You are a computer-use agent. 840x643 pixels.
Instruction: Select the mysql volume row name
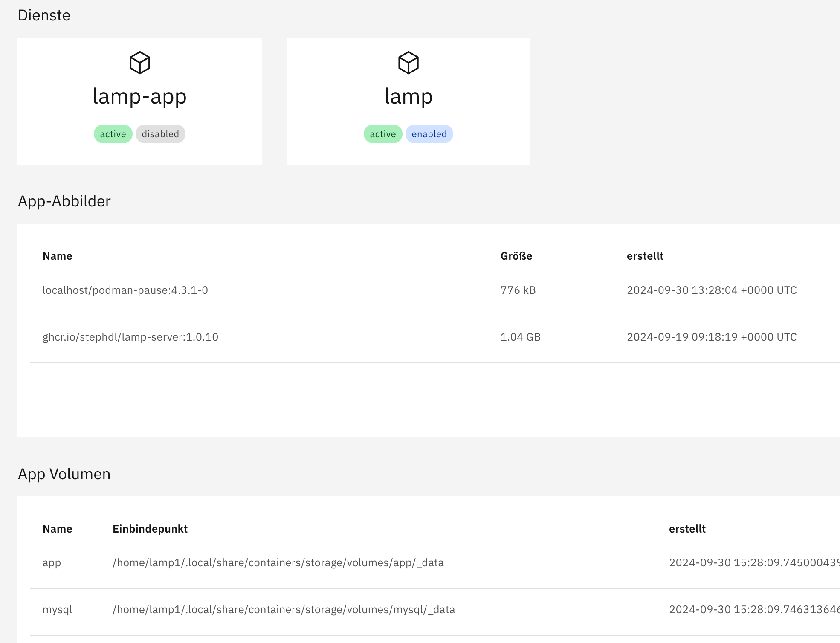(x=58, y=610)
